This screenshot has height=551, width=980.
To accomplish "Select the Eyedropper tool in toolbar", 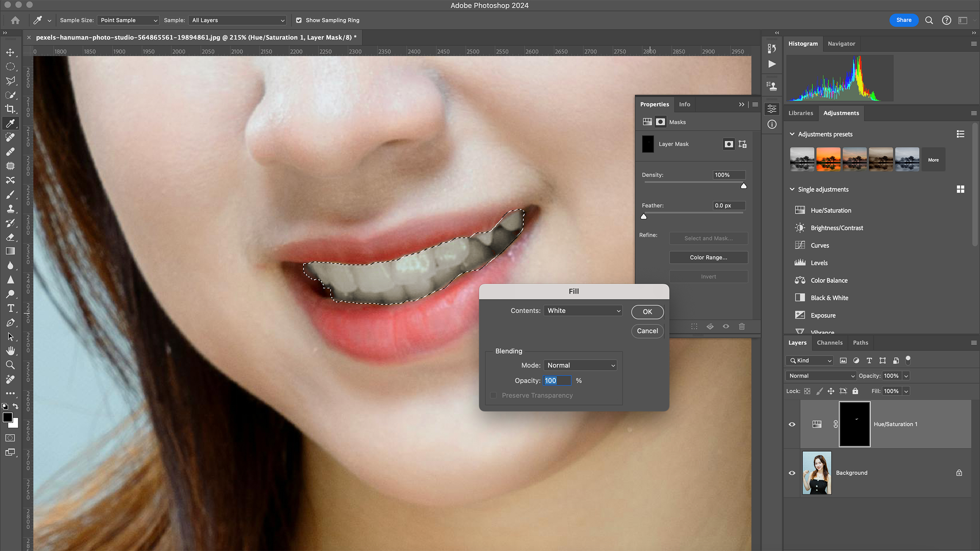I will [10, 123].
